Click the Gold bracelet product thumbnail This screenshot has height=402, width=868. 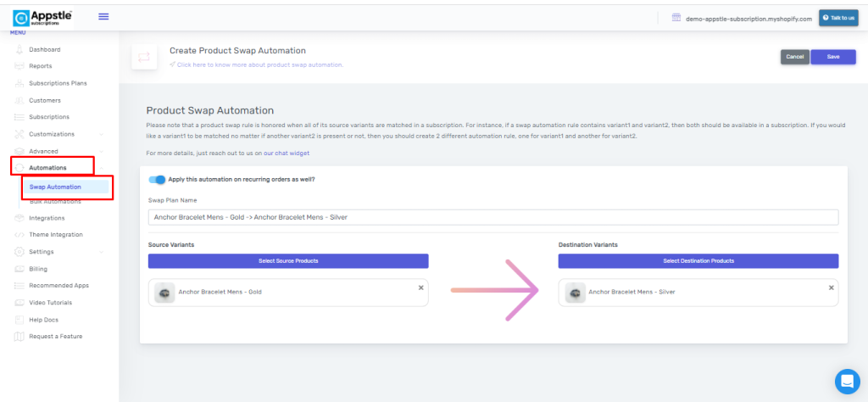(x=164, y=293)
